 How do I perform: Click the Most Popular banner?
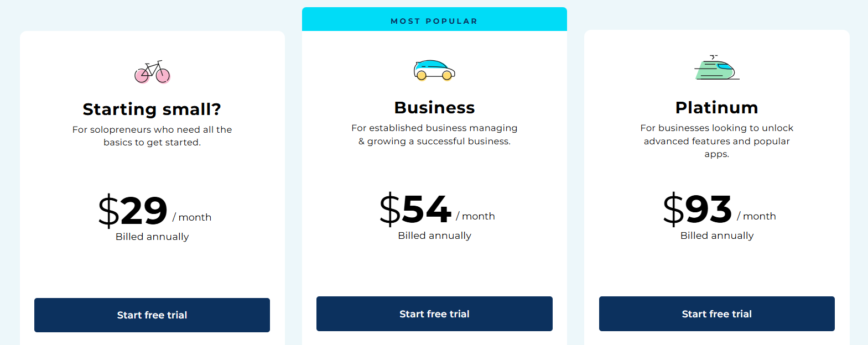(434, 21)
